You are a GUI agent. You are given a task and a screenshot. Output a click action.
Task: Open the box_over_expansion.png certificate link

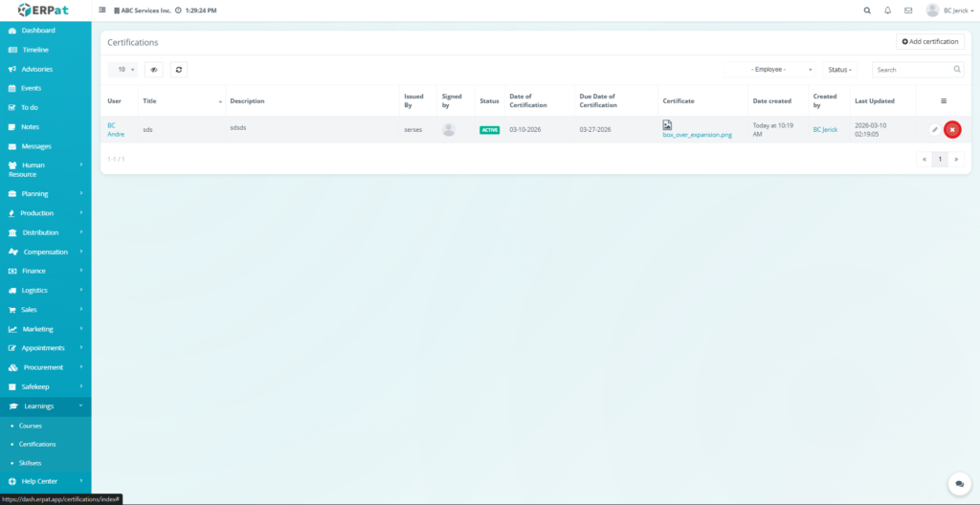pos(697,136)
